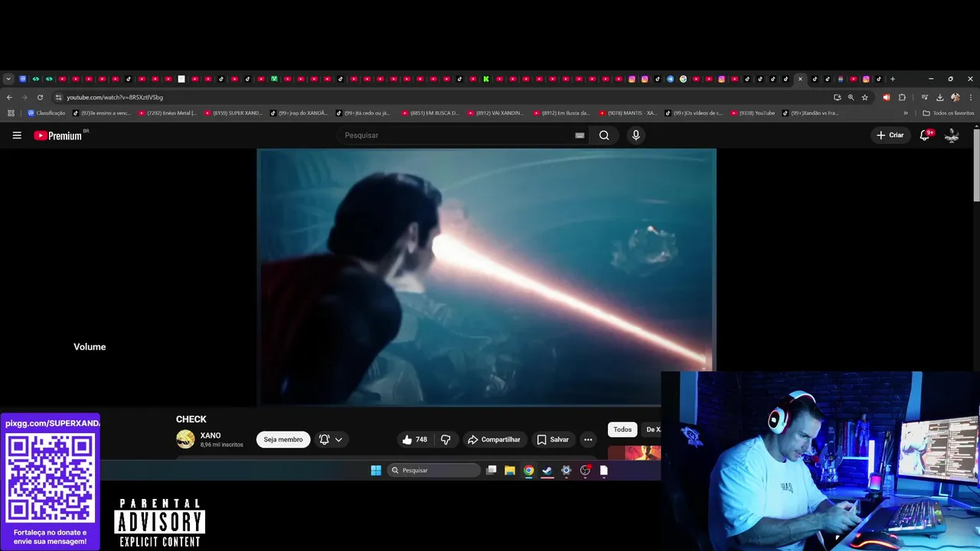Open File Explorer from the taskbar
The image size is (980, 551).
pos(510,471)
